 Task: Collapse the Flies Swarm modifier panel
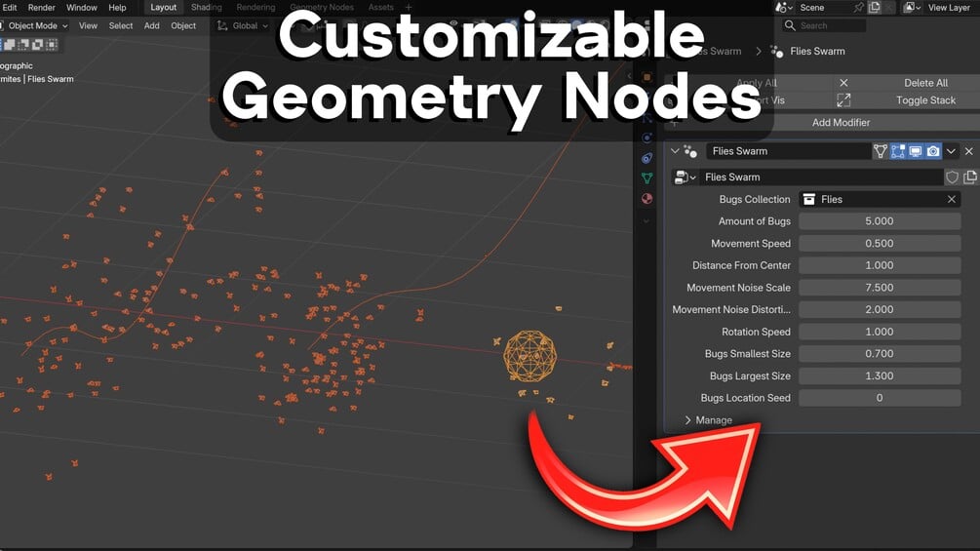point(675,151)
